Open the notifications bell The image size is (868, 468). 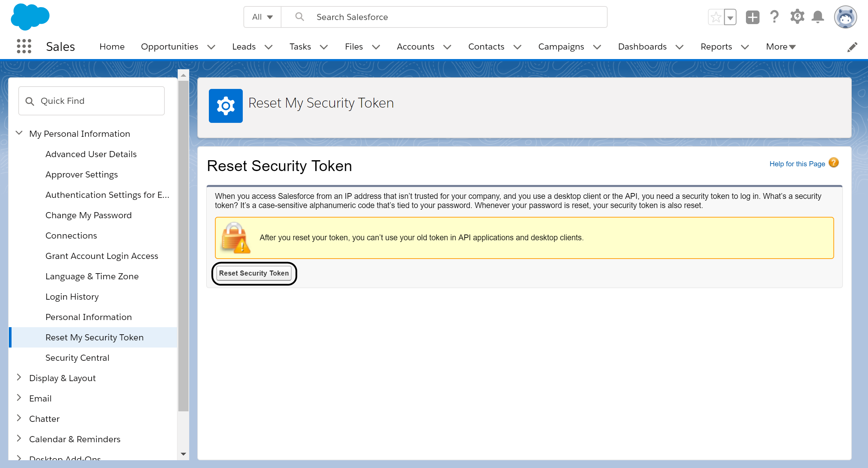(x=818, y=17)
